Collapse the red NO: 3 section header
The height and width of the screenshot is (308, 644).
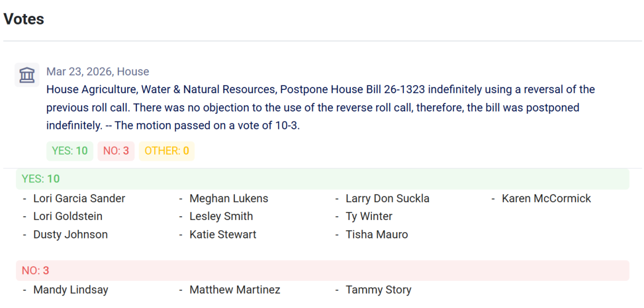coord(323,270)
